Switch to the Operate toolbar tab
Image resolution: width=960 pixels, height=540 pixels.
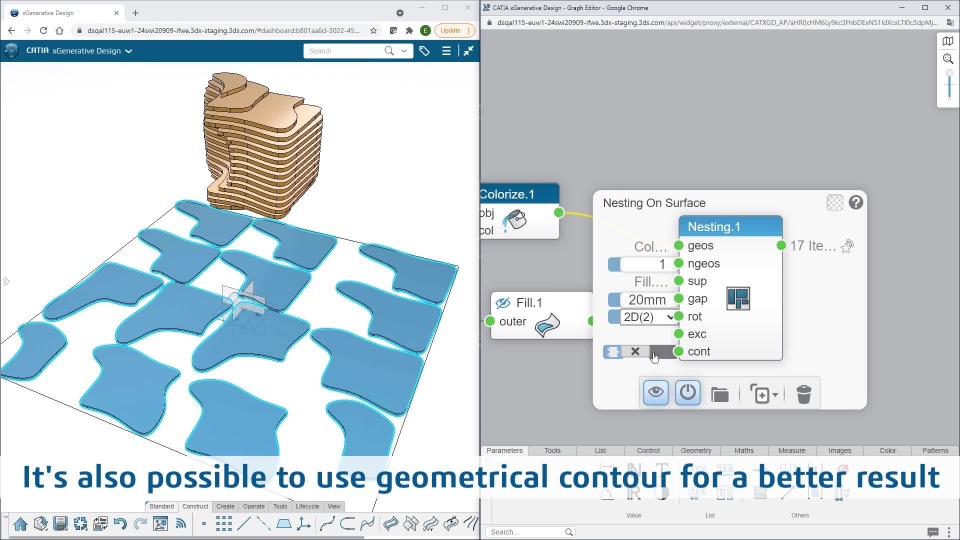[x=253, y=506]
